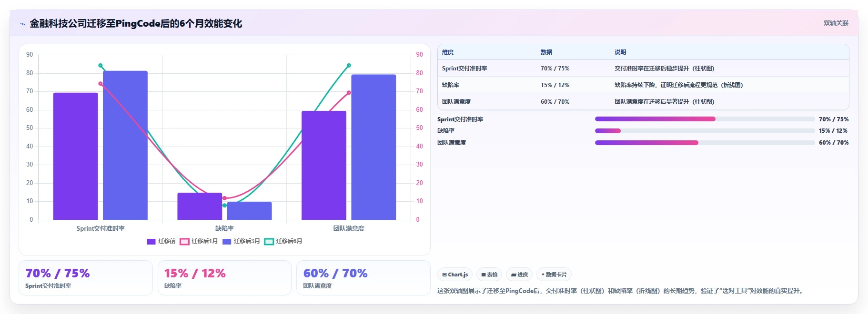Click the 70% / 75% table data cell

tap(555, 69)
